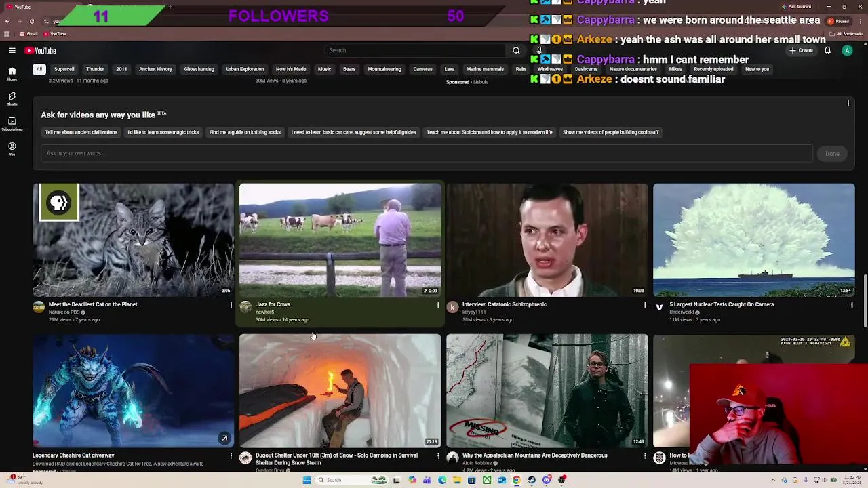Open the account avatar menu
This screenshot has width=868, height=488.
[x=847, y=51]
